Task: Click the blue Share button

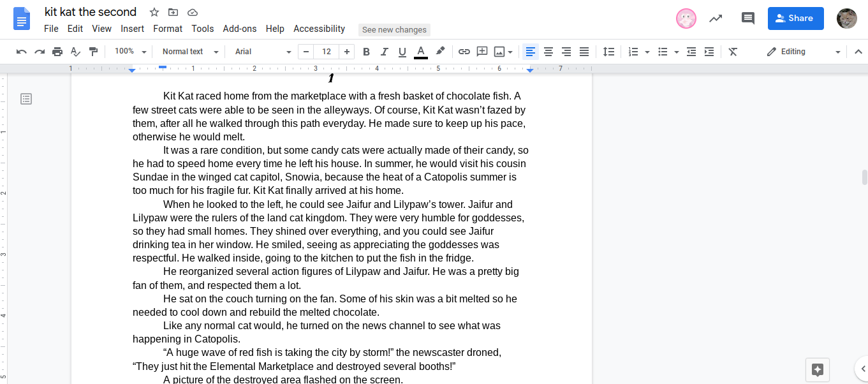Action: point(795,18)
